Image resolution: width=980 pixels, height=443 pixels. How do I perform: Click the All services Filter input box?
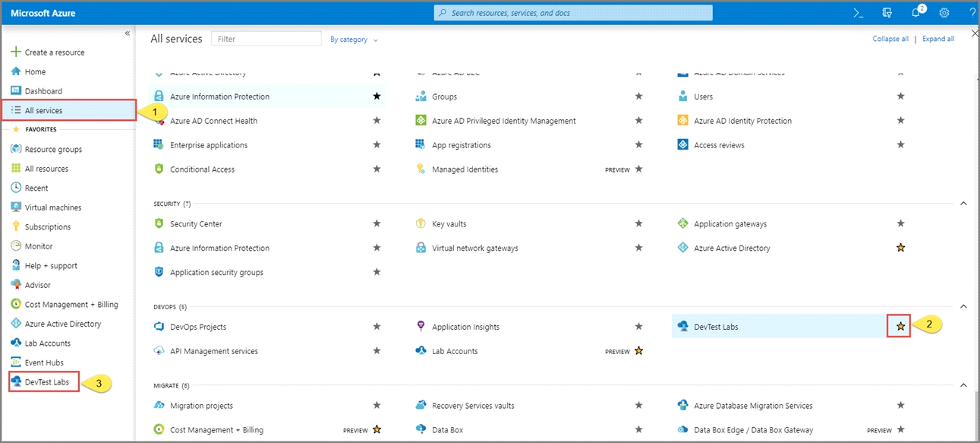tap(266, 39)
